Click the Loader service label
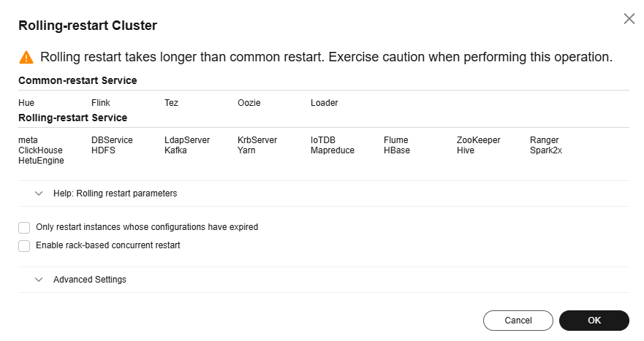 324,102
